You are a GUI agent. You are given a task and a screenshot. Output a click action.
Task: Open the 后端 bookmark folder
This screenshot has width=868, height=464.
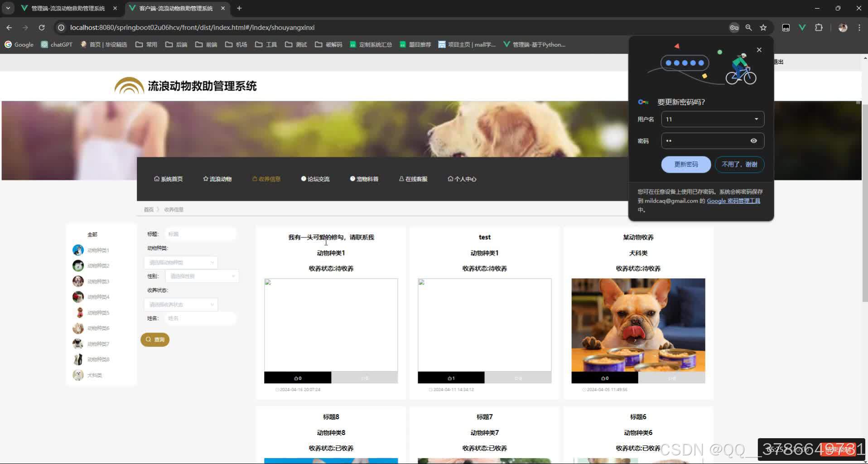176,44
